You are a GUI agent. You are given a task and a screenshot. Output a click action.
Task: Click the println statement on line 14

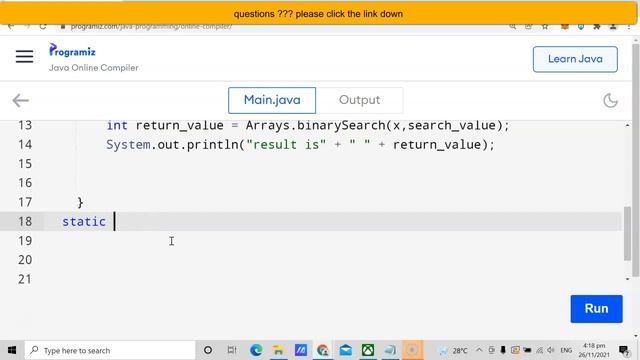click(x=300, y=144)
